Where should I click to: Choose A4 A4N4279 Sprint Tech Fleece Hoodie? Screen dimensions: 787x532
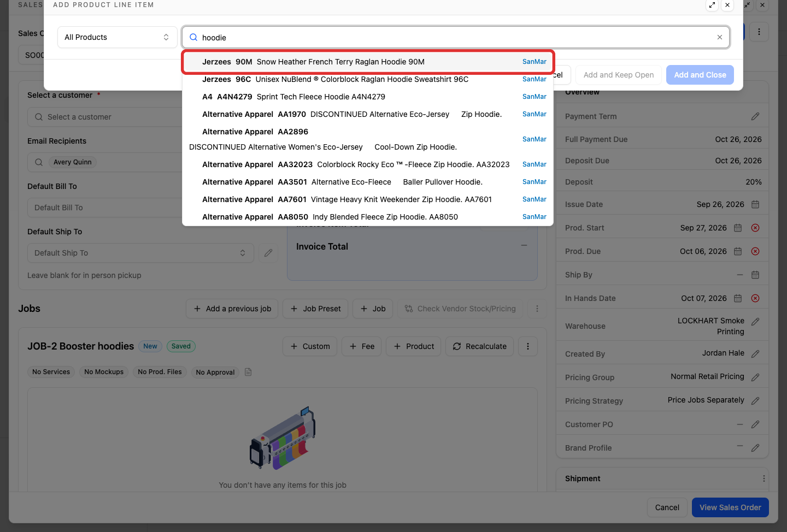(x=368, y=97)
